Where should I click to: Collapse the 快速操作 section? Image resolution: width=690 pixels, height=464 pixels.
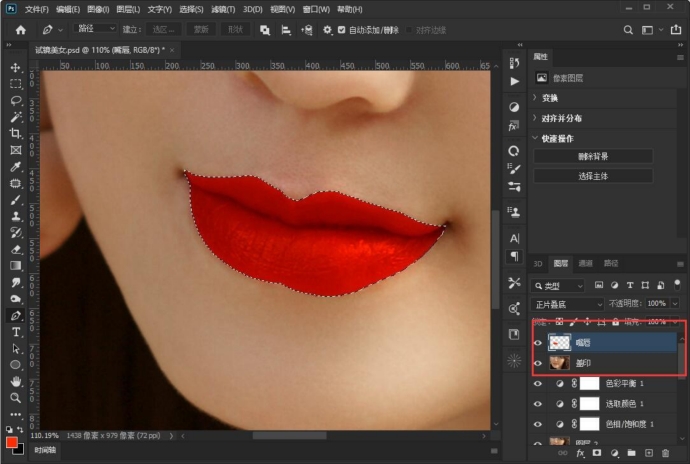pyautogui.click(x=535, y=138)
